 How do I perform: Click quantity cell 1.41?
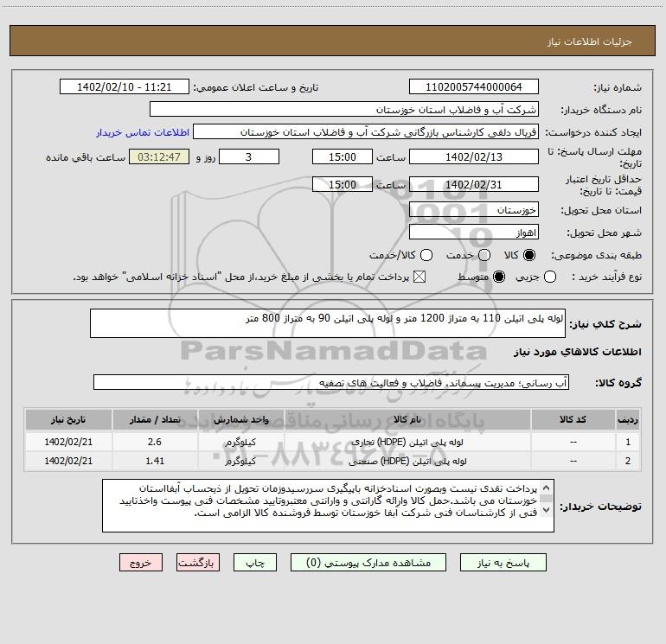[155, 461]
